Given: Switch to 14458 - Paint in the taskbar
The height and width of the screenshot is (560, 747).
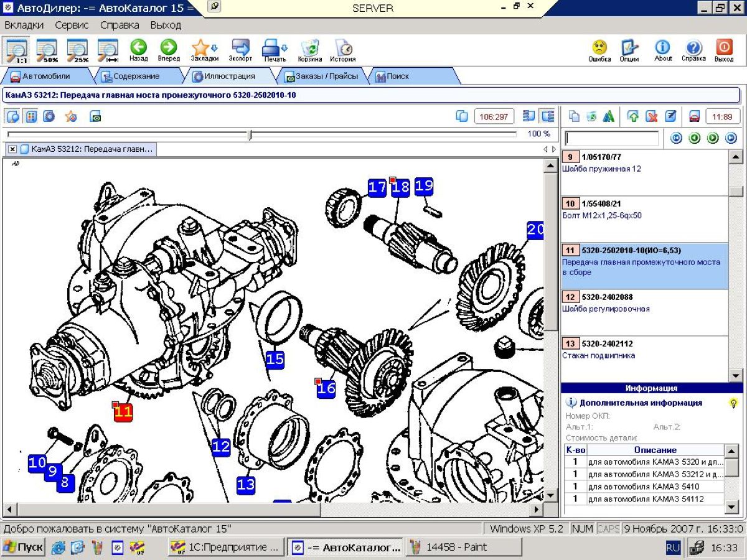Looking at the screenshot, I should tap(464, 548).
